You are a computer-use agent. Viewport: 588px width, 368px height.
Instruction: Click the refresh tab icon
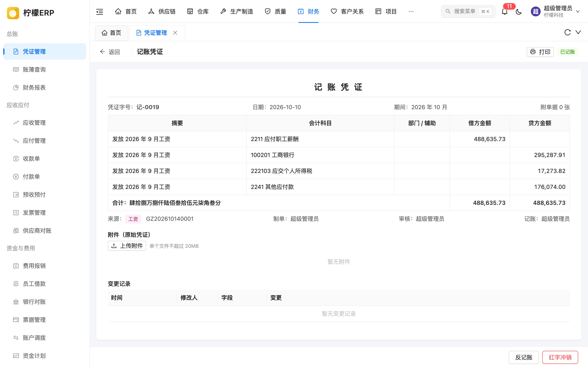tap(567, 32)
